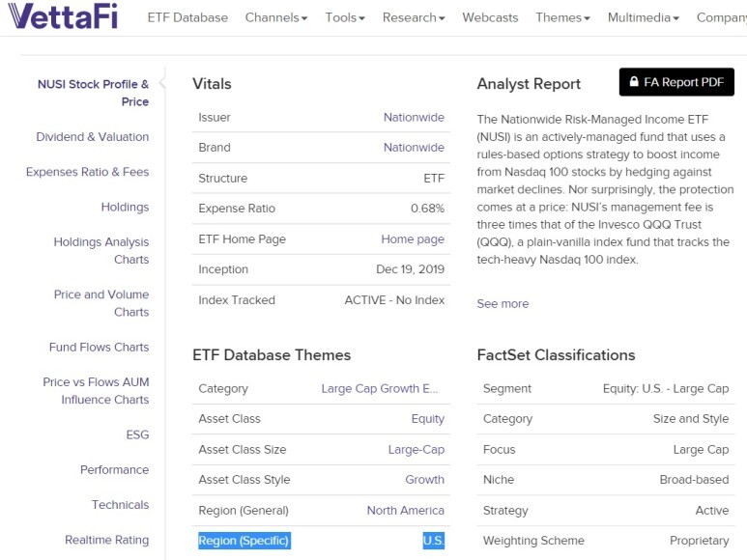The width and height of the screenshot is (747, 560).
Task: Click the Vitals heading
Action: coord(212,84)
